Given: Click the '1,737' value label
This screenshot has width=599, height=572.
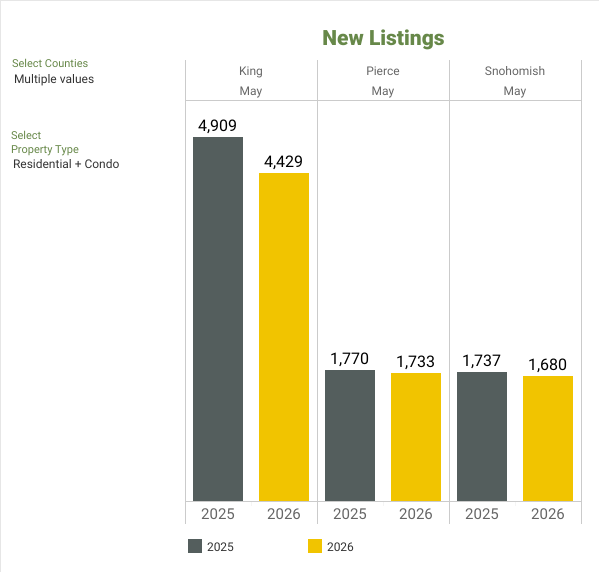Looking at the screenshot, I should 482,361.
